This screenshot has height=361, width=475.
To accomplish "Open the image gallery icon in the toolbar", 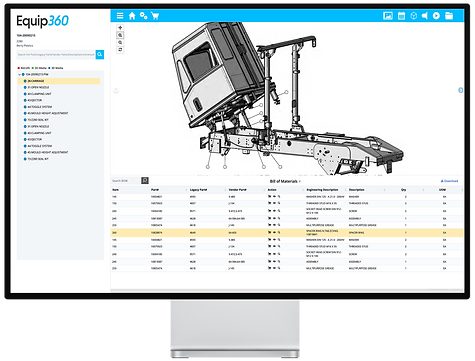I will (x=388, y=16).
